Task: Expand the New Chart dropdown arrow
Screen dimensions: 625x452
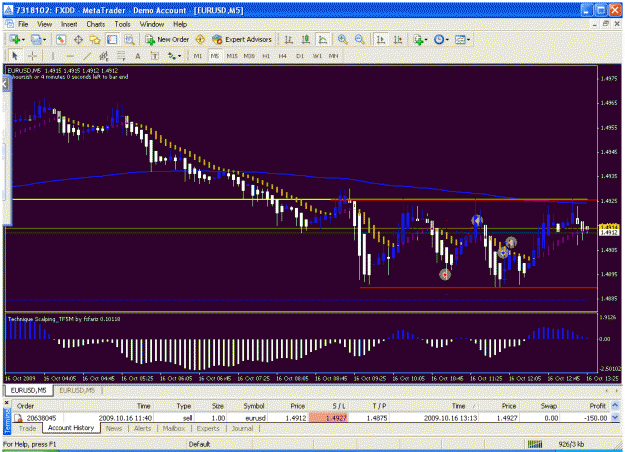Action: (x=23, y=40)
